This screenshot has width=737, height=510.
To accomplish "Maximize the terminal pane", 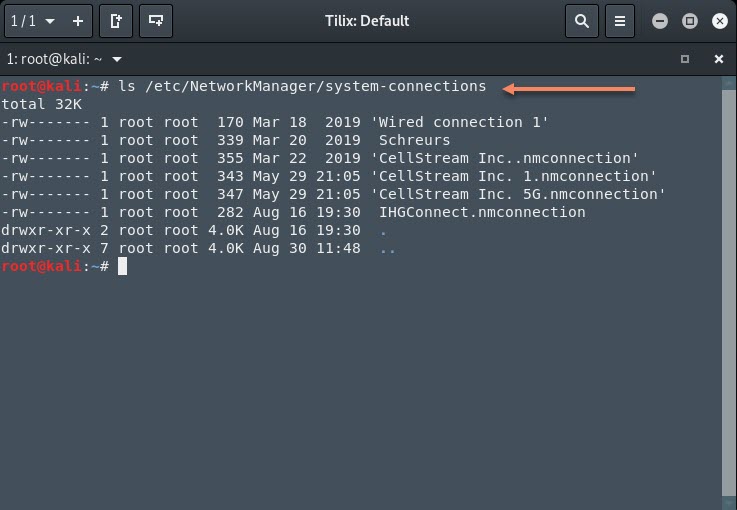I will [685, 59].
